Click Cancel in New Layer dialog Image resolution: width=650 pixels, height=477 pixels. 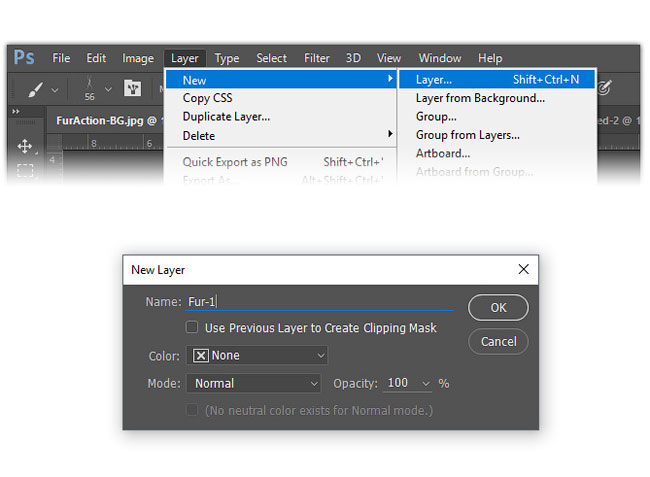[498, 341]
